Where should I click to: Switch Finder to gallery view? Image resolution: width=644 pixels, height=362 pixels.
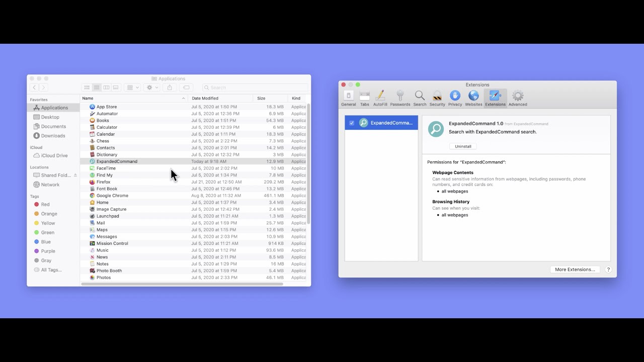[x=116, y=87]
